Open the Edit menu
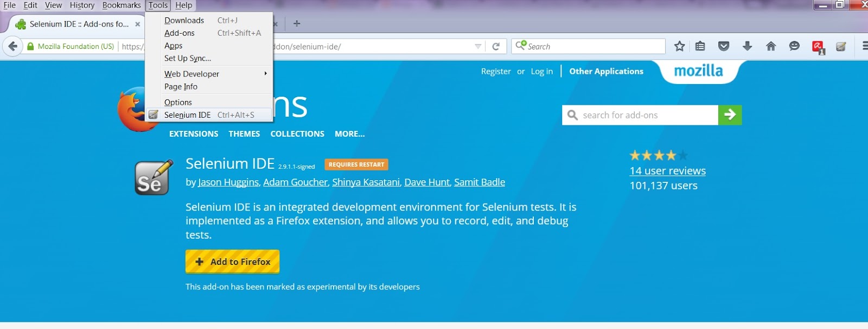This screenshot has width=868, height=329. [x=30, y=5]
